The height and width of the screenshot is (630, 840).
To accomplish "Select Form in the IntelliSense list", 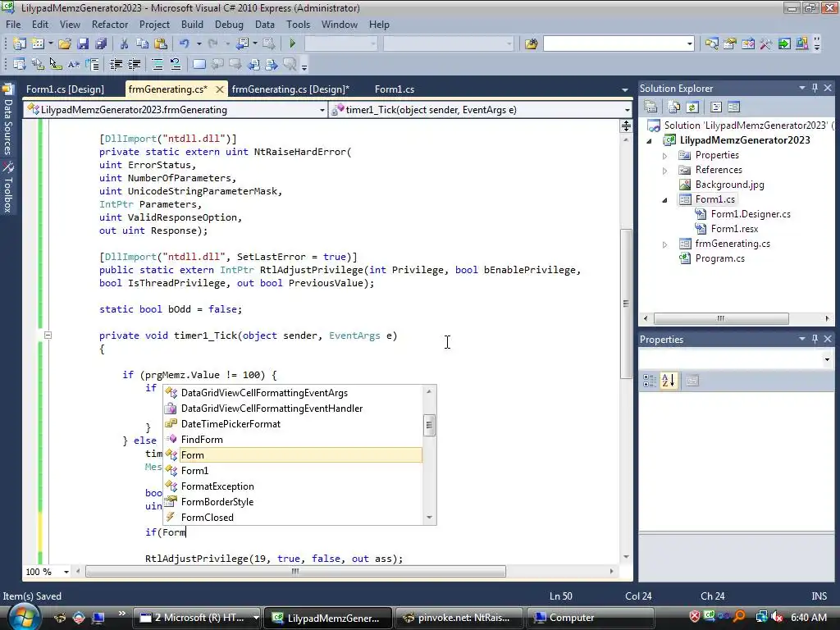I will coord(293,454).
